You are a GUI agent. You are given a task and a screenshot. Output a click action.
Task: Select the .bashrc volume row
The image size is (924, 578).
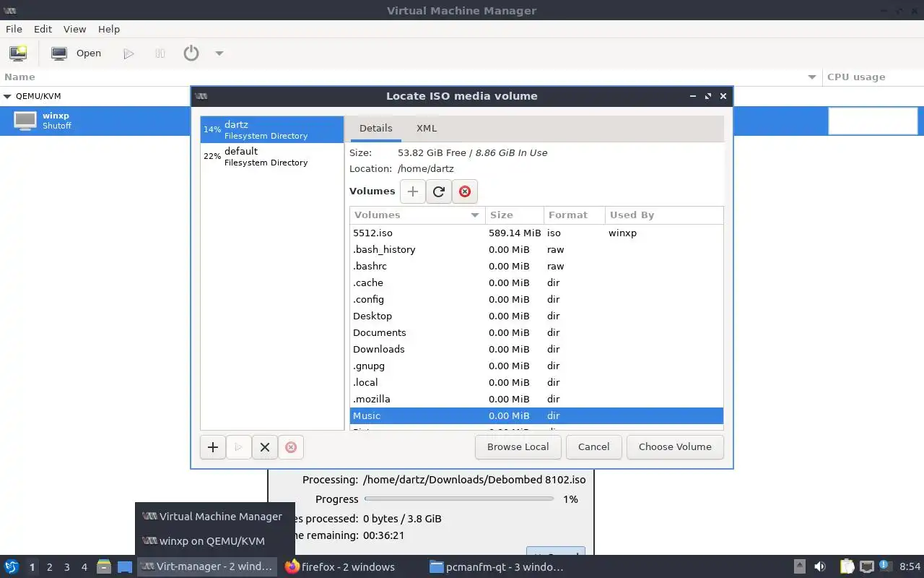coord(536,266)
